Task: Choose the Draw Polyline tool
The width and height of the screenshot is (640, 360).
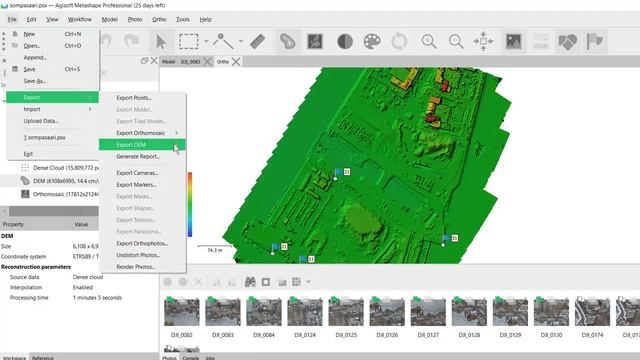Action: [x=223, y=41]
